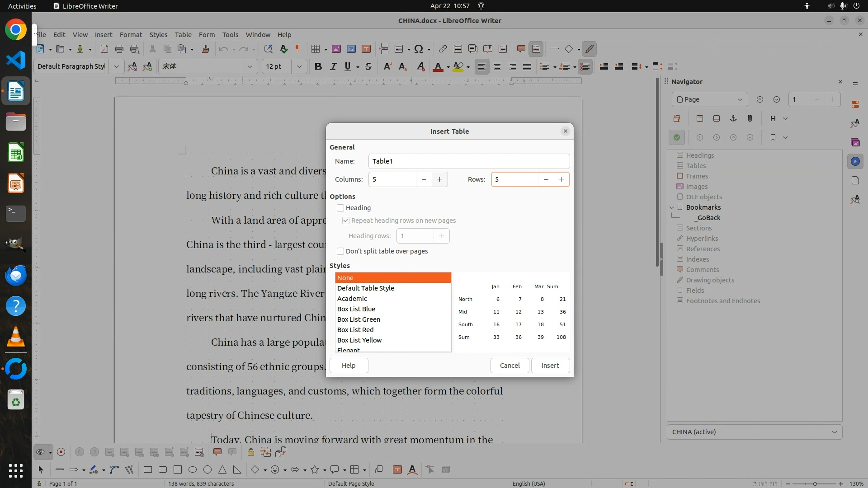Select Box List Blue table style

pos(356,309)
